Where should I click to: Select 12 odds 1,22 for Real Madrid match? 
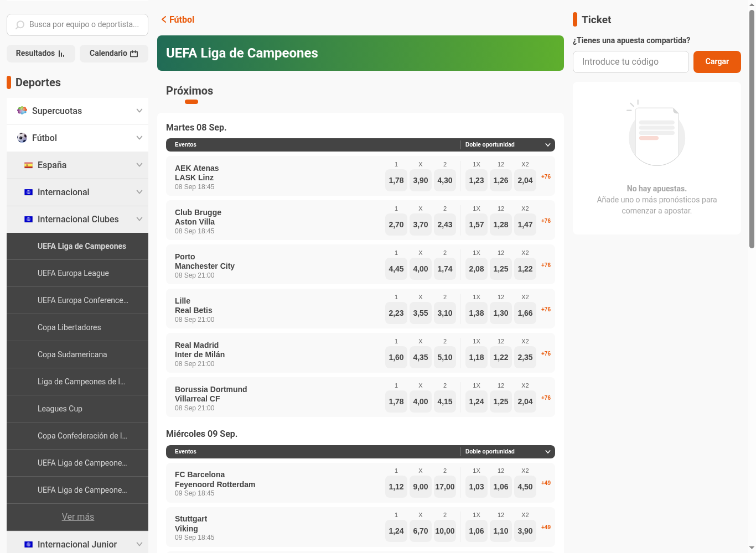501,357
